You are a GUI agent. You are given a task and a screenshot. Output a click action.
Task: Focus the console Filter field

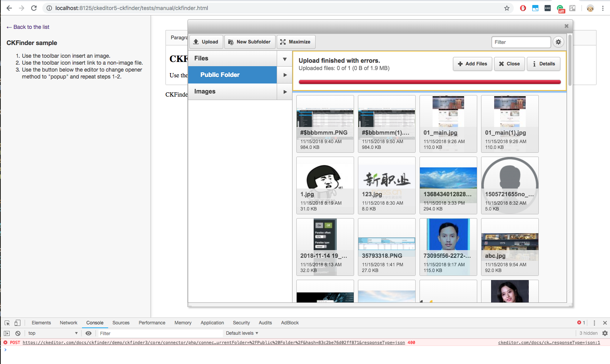pyautogui.click(x=160, y=333)
